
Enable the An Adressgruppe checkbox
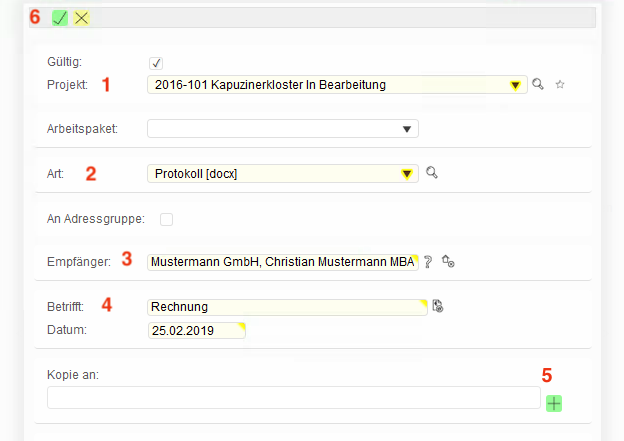166,219
